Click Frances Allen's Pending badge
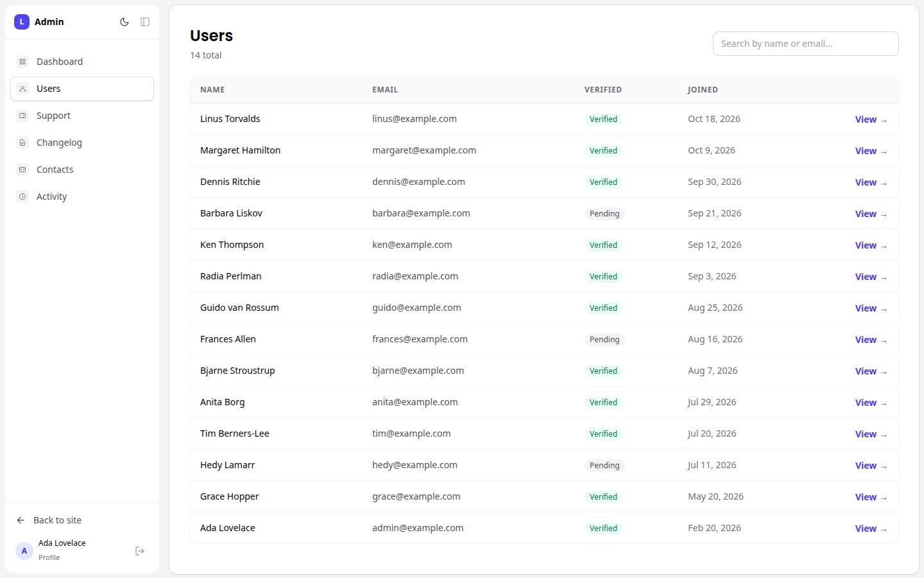The image size is (924, 578). [x=604, y=340]
